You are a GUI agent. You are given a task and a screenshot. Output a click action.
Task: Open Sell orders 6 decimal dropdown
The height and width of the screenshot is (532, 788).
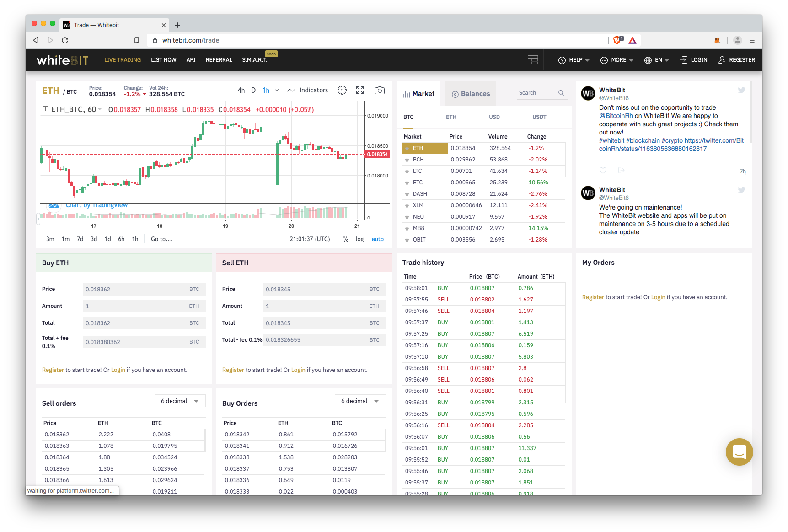click(x=180, y=401)
